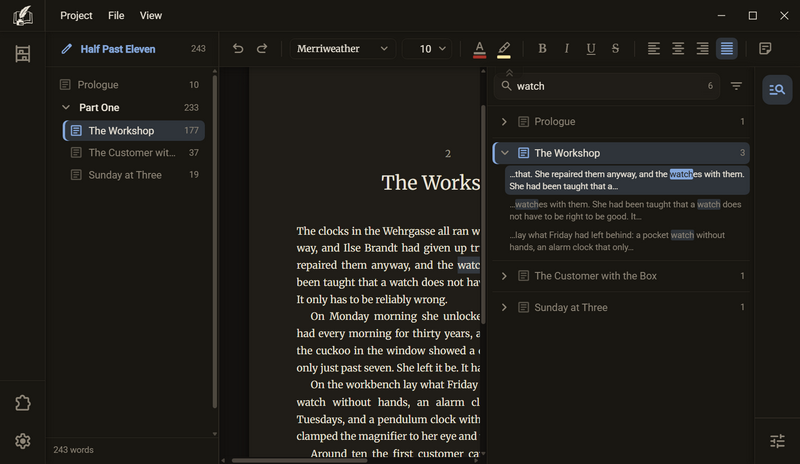Image resolution: width=800 pixels, height=464 pixels.
Task: Click the "243 words" status text
Action: coord(73,450)
